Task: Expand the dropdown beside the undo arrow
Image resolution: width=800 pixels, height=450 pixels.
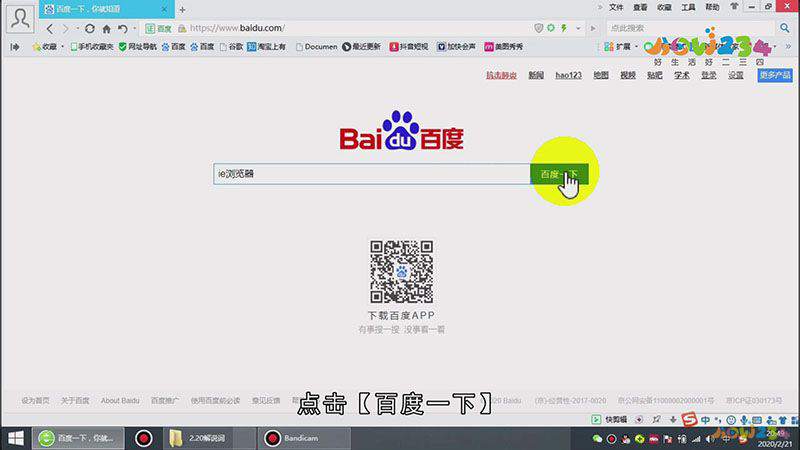Action: (x=134, y=29)
